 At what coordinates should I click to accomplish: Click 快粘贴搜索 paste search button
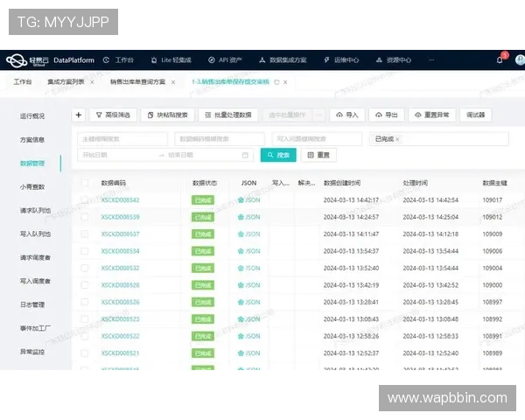[x=168, y=115]
